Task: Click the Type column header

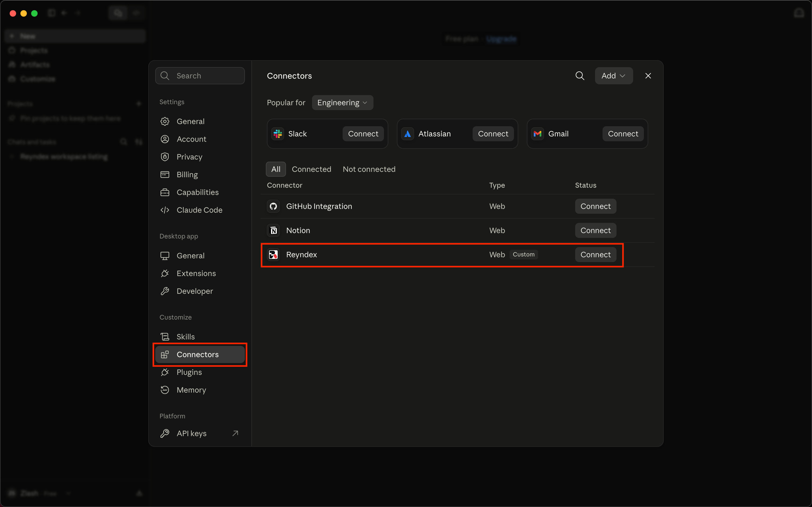Action: [x=497, y=186]
